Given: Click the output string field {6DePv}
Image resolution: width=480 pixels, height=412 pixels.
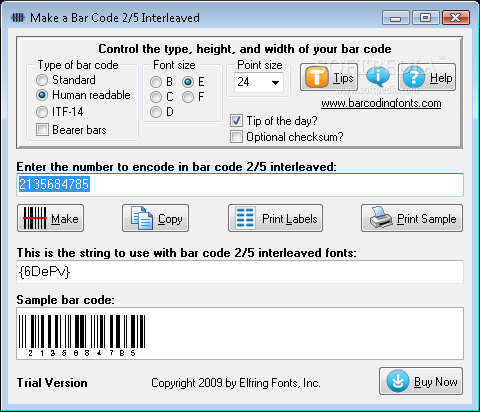Looking at the screenshot, I should coord(240,272).
